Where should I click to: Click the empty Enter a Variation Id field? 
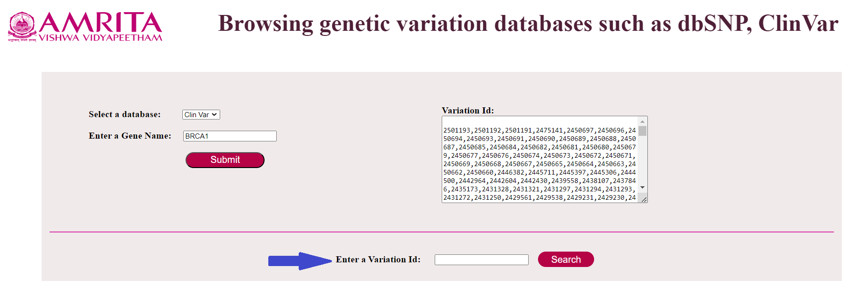[481, 260]
